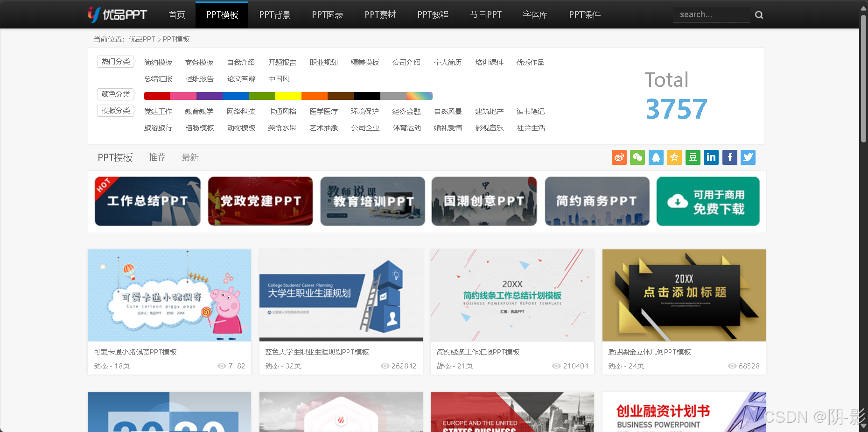Share via the QZone star icon

tap(674, 157)
